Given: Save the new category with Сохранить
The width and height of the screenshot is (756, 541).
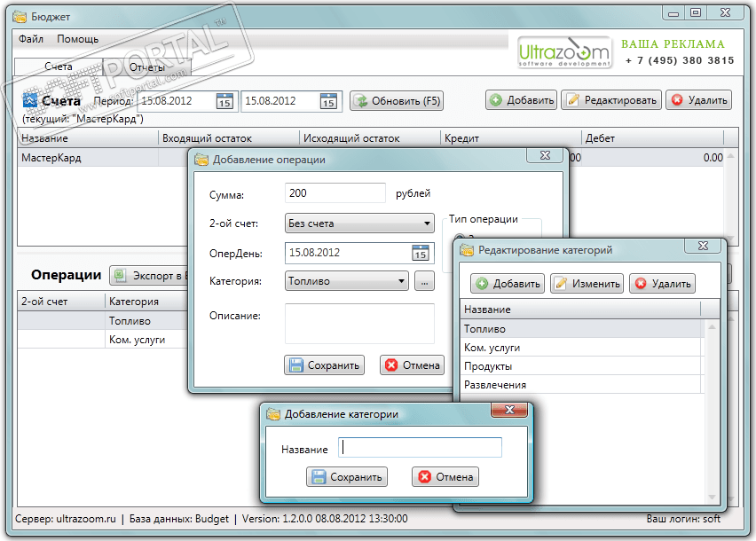Looking at the screenshot, I should click(347, 477).
